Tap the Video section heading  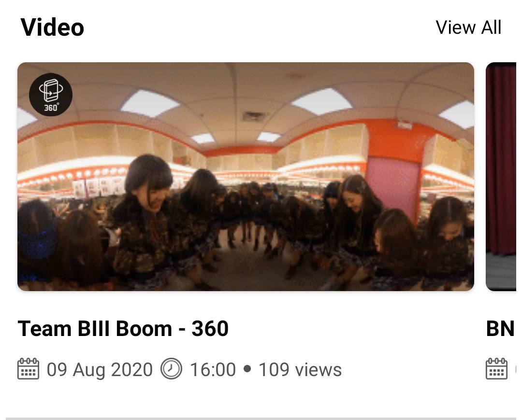point(52,27)
